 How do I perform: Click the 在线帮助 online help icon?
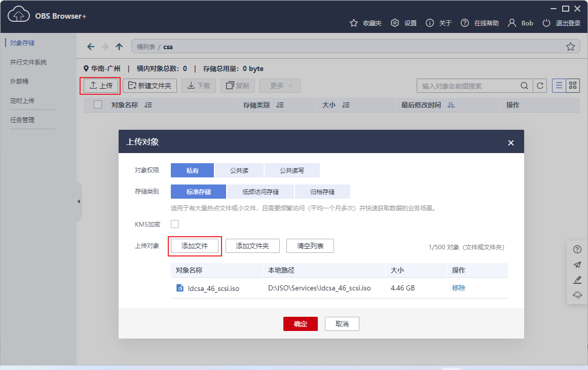[x=465, y=23]
